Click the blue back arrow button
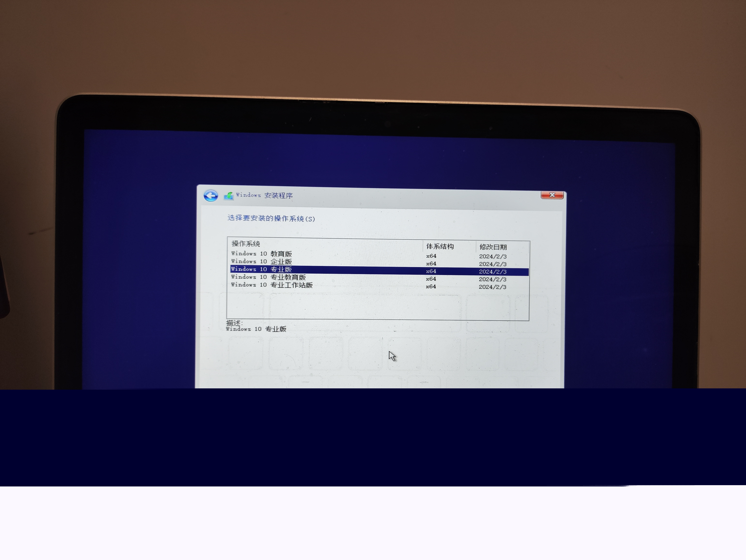746x560 pixels. pyautogui.click(x=211, y=195)
